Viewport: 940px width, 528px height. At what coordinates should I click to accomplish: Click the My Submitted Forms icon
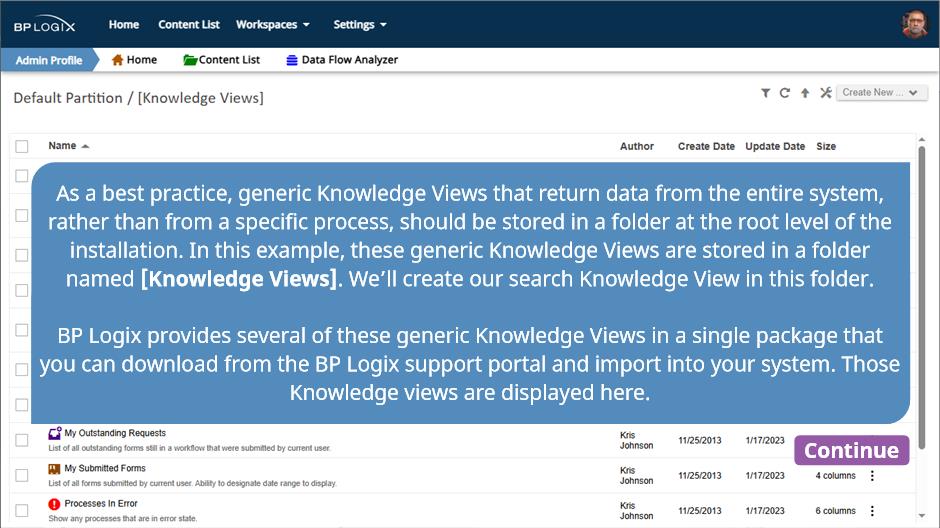point(55,469)
